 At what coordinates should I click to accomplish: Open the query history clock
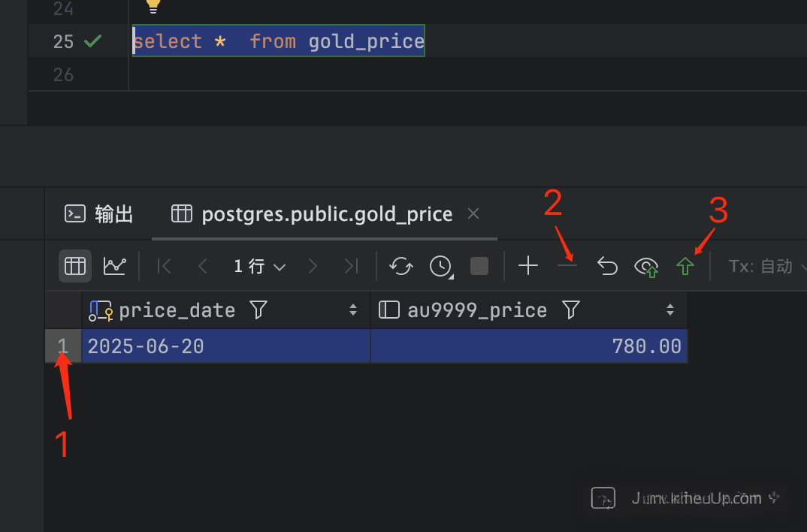440,266
